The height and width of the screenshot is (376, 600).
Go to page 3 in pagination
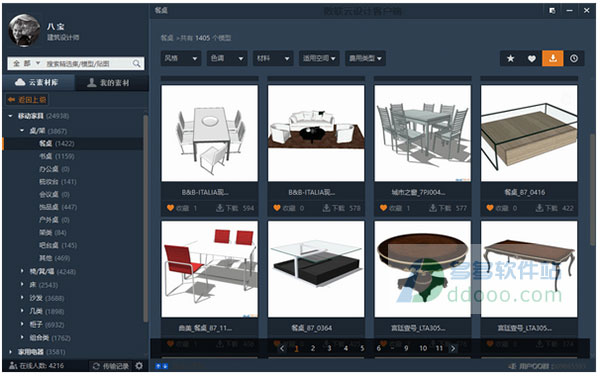tap(329, 348)
